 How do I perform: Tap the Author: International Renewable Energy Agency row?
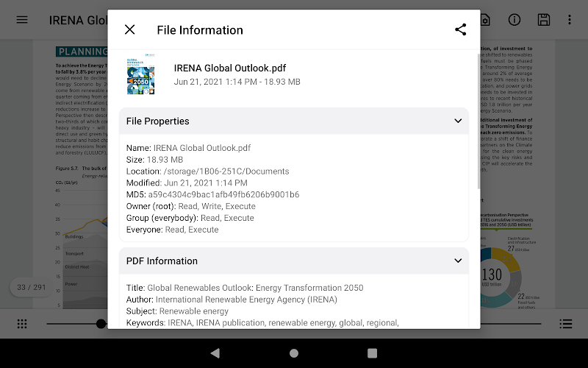tap(232, 300)
